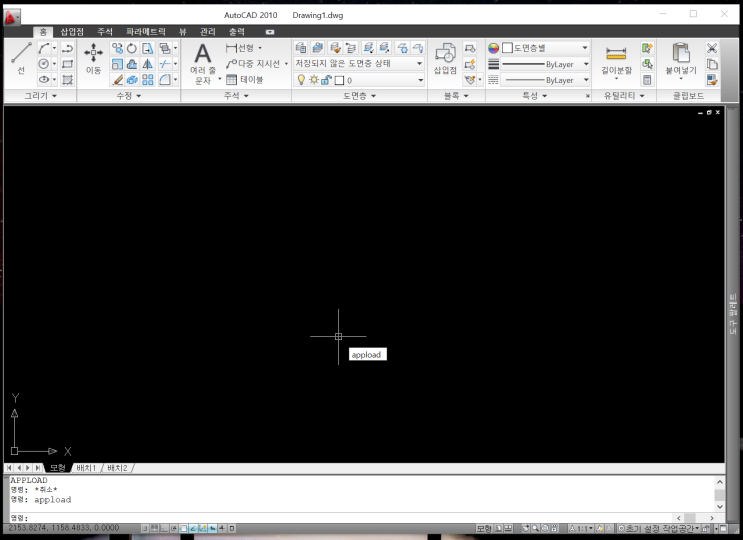Toggle the Model/Paper (모형) status bar button
Screen dimensions: 743x540
pyautogui.click(x=484, y=528)
